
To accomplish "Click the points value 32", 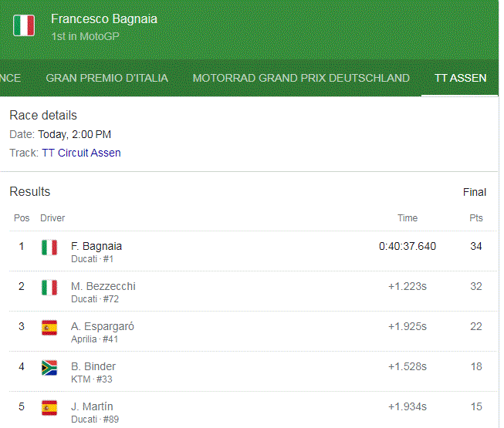I will 476,286.
